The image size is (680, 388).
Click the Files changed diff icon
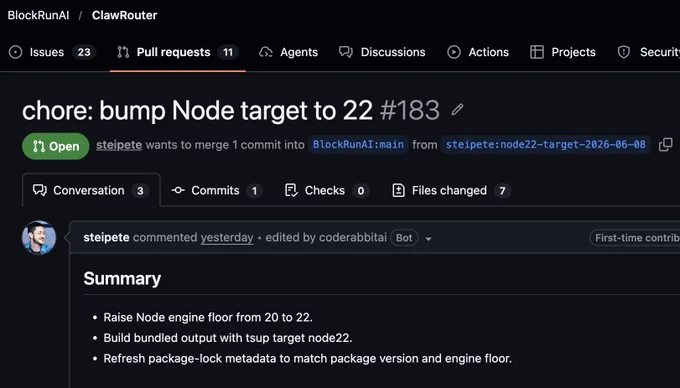coord(398,190)
